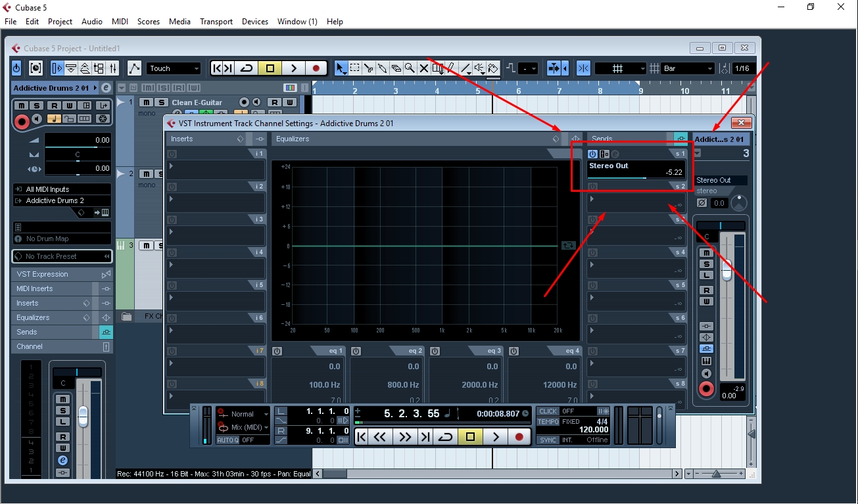Click the 120.000 tempo value
858x504 pixels.
pyautogui.click(x=593, y=430)
